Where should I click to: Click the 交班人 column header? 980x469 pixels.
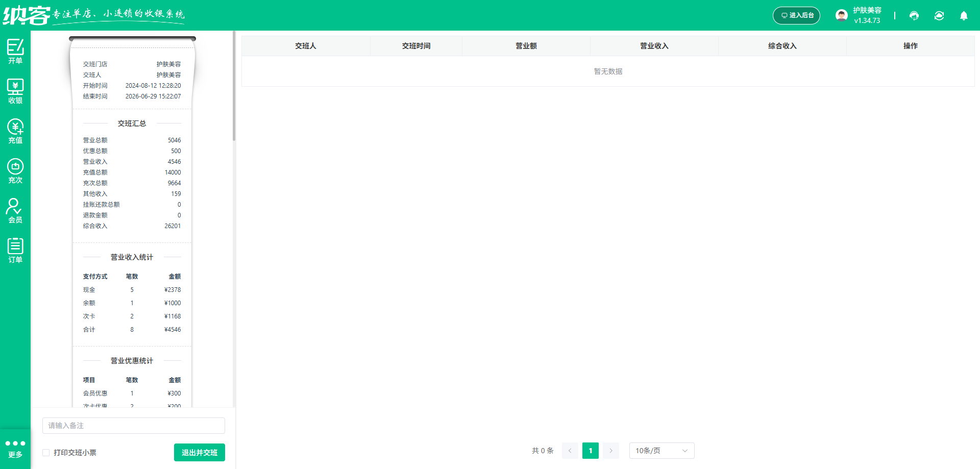click(x=306, y=46)
